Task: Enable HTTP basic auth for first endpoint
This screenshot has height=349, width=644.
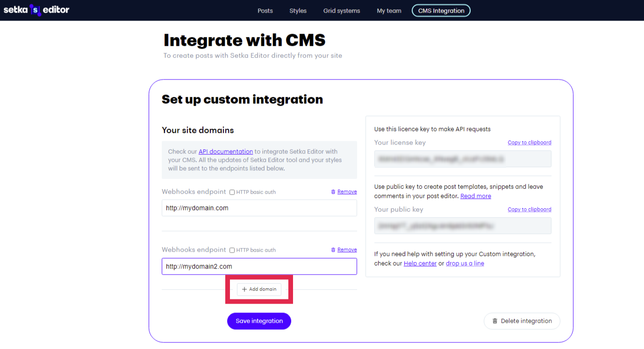Action: [232, 192]
